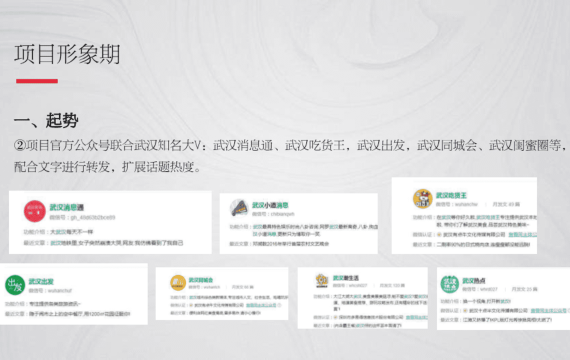
Task: Click the verification link in the 武汉微生活 card
Action: point(417,317)
